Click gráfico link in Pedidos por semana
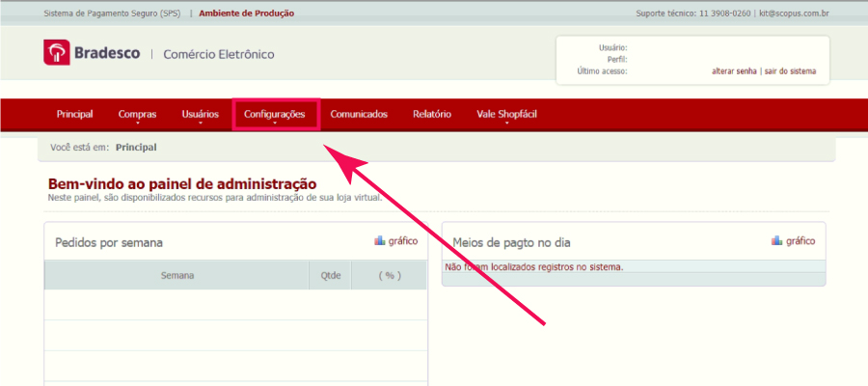Viewport: 868px width, 386px height. point(403,241)
